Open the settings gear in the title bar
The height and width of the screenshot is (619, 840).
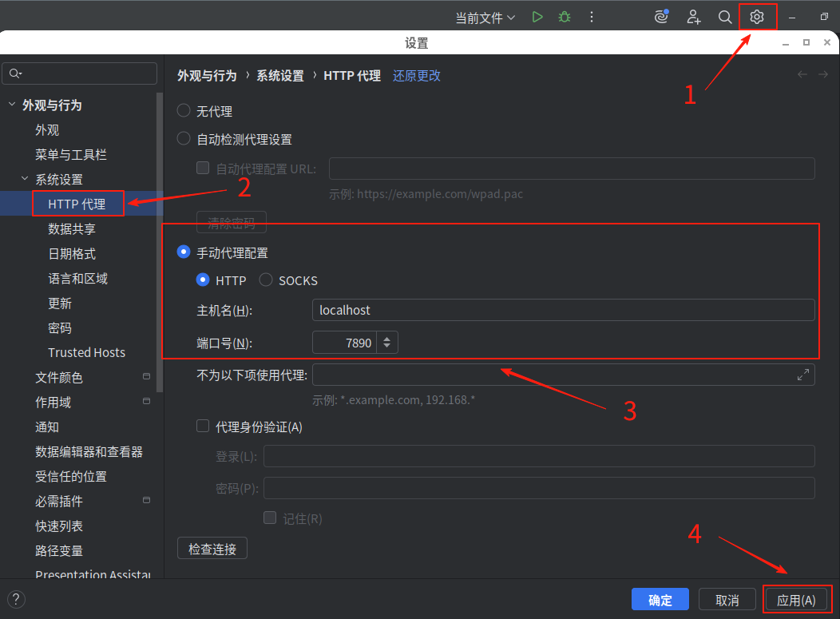[757, 16]
